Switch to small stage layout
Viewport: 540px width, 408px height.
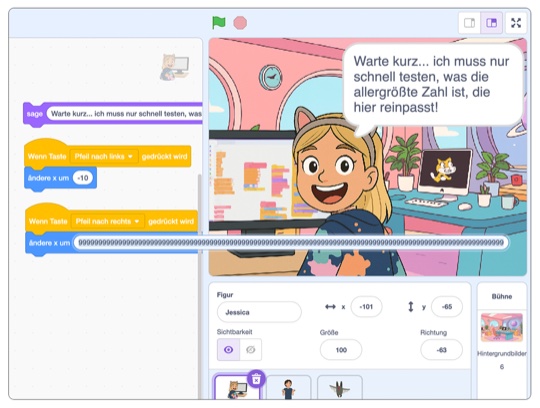pos(470,23)
